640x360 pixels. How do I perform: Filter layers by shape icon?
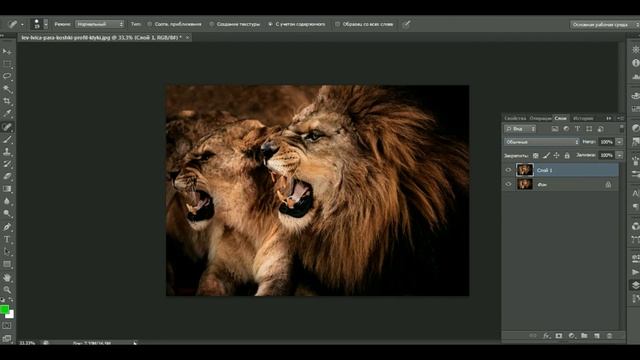[x=589, y=129]
